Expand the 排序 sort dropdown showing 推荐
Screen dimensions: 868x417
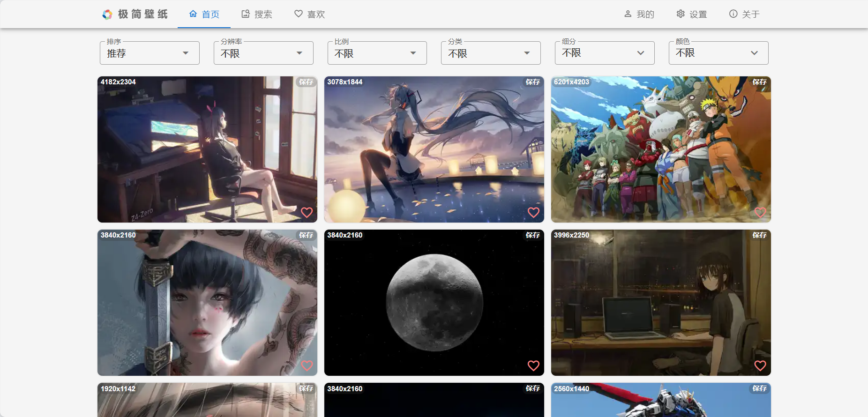click(150, 53)
